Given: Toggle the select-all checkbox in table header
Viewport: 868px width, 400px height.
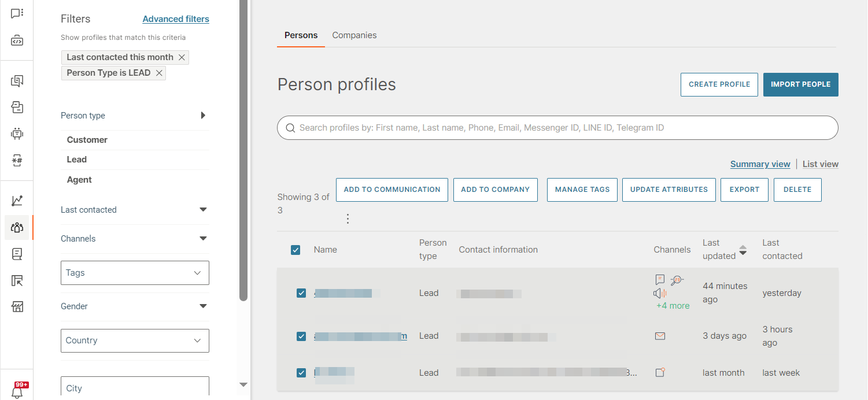Looking at the screenshot, I should click(296, 250).
